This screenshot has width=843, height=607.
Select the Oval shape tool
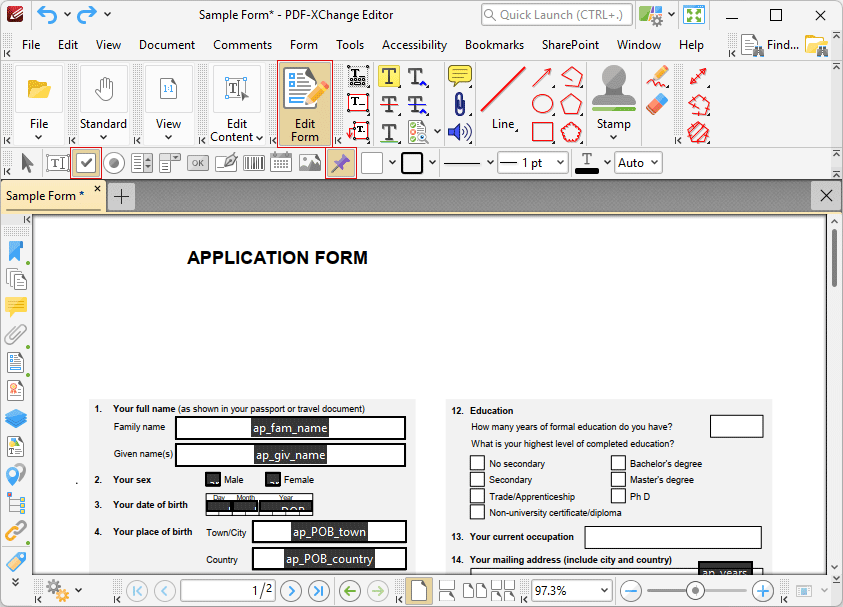[x=542, y=104]
